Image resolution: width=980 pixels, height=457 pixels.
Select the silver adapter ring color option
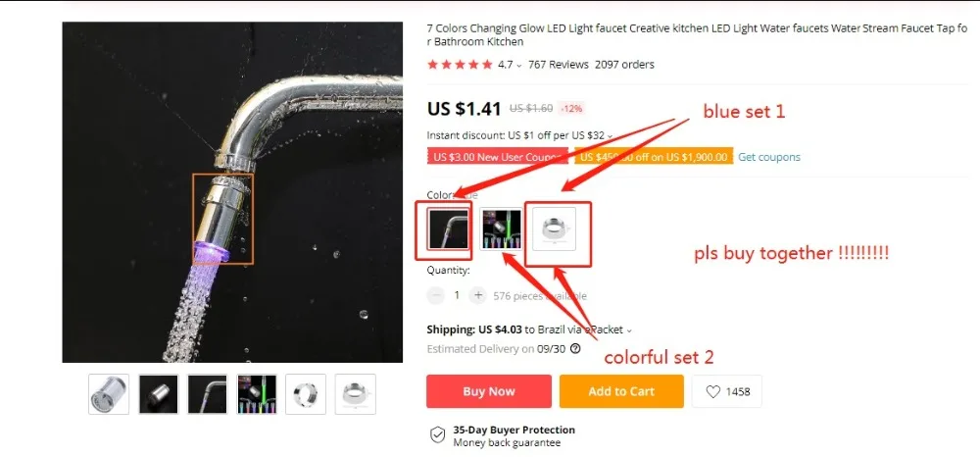point(554,228)
